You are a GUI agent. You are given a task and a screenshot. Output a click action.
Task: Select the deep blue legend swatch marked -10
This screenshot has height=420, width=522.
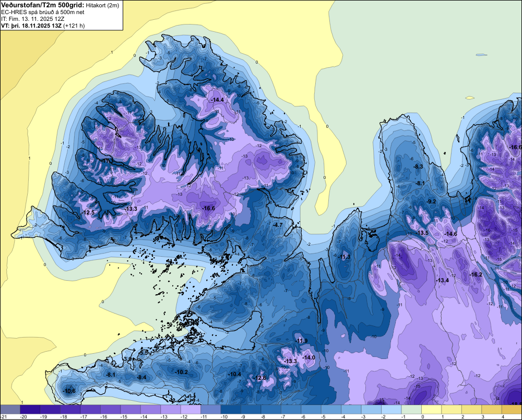pos(231,410)
